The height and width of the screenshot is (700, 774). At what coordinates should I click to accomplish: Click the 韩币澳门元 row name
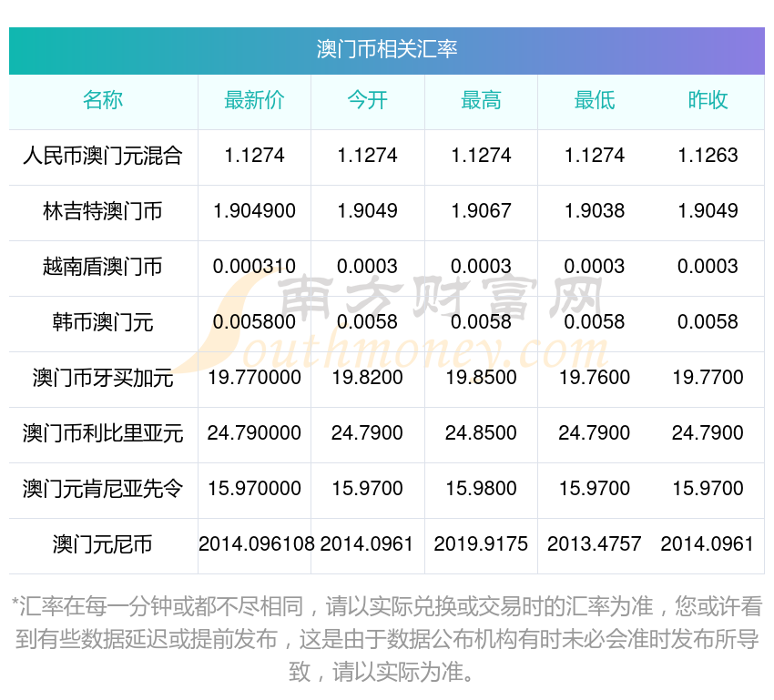(x=103, y=322)
